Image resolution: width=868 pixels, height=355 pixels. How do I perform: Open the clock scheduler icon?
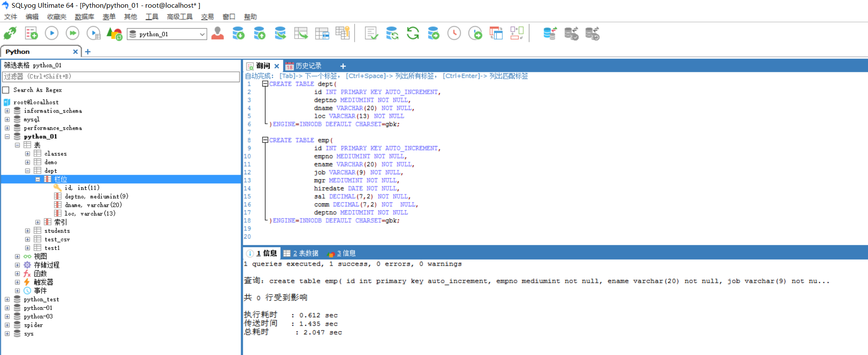tap(454, 33)
